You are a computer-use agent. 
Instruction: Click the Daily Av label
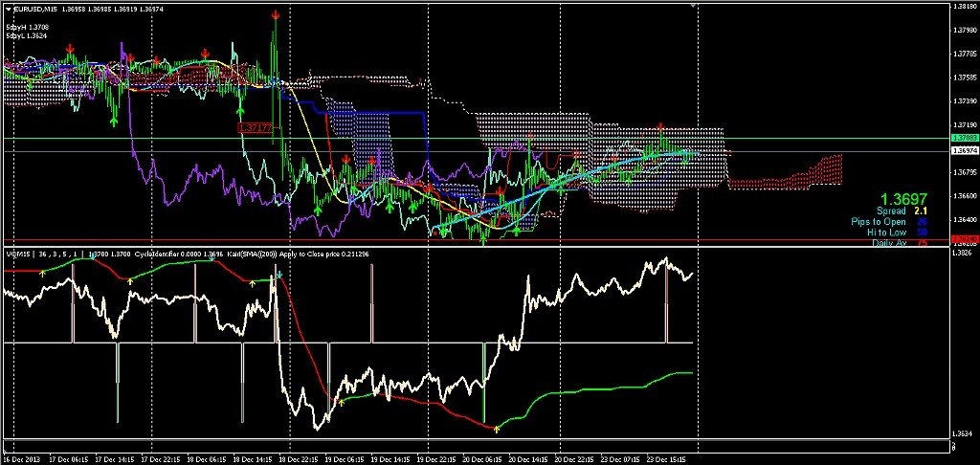[889, 242]
